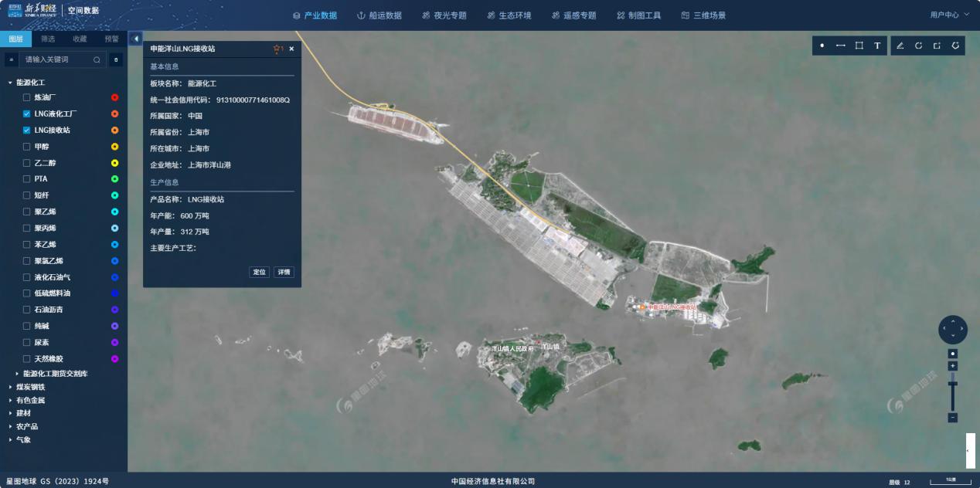The width and height of the screenshot is (980, 488).
Task: Open the 三维场景 top menu
Action: 704,15
